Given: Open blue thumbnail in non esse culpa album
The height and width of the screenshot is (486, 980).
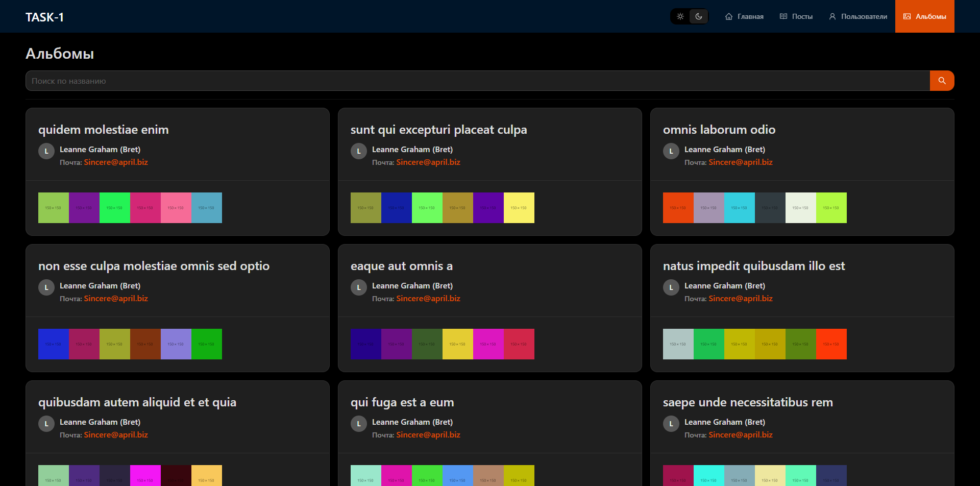Looking at the screenshot, I should pos(54,344).
